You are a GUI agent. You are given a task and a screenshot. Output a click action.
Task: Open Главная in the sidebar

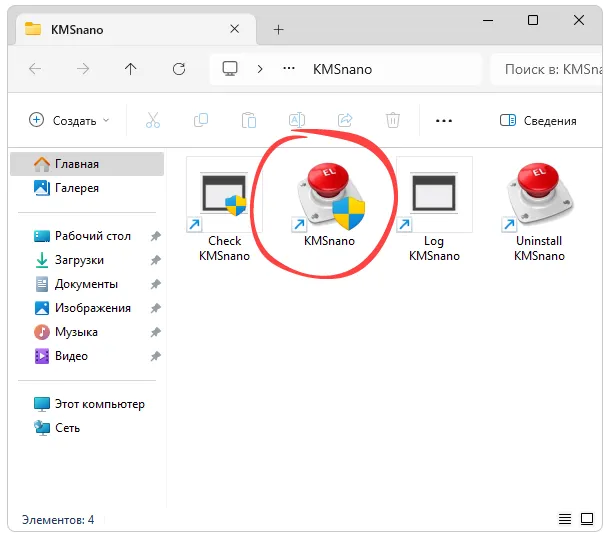[x=87, y=164]
